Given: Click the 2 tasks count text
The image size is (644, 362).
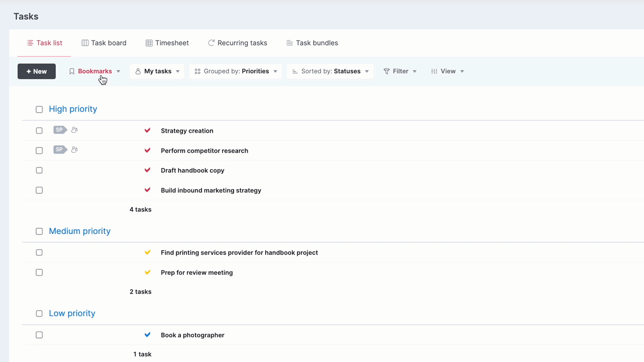Looking at the screenshot, I should [140, 291].
